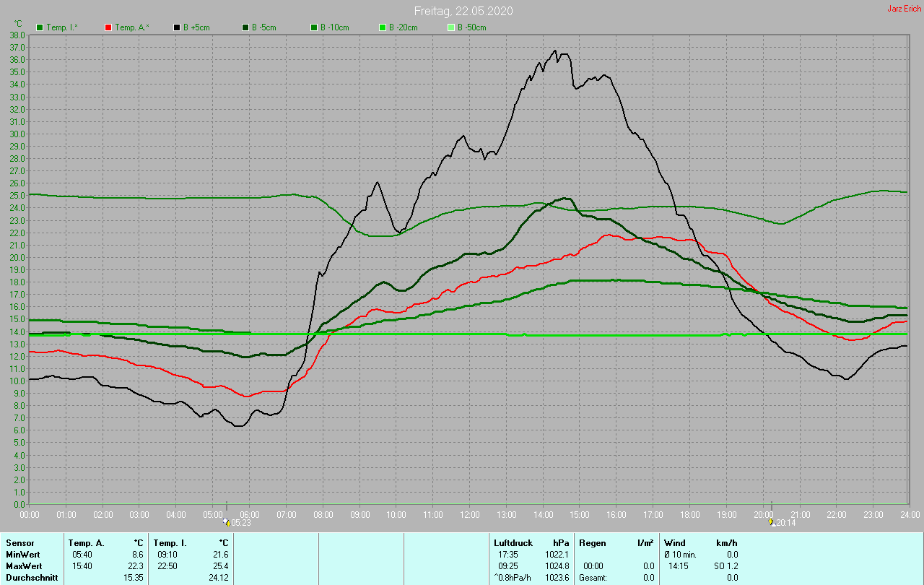This screenshot has height=585, width=924.
Task: Click the Temp. I. minimum value "21.6"
Action: click(x=220, y=555)
